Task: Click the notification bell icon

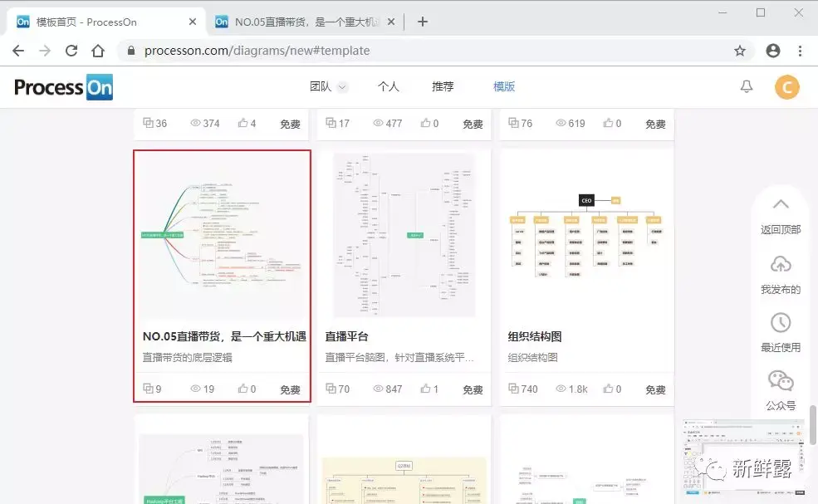Action: point(746,86)
